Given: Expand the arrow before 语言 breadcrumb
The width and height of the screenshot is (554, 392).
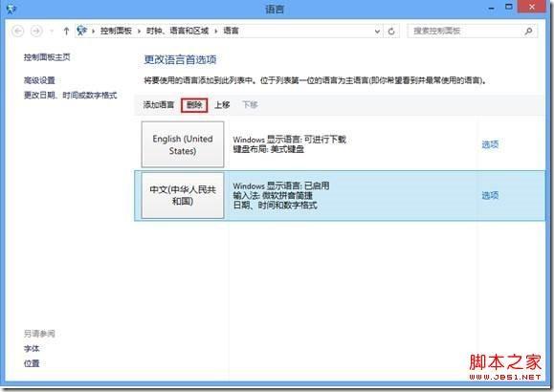Looking at the screenshot, I should pyautogui.click(x=215, y=32).
